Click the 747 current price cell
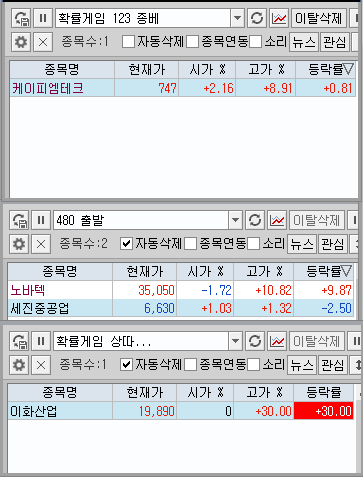The width and height of the screenshot is (363, 477). 147,88
